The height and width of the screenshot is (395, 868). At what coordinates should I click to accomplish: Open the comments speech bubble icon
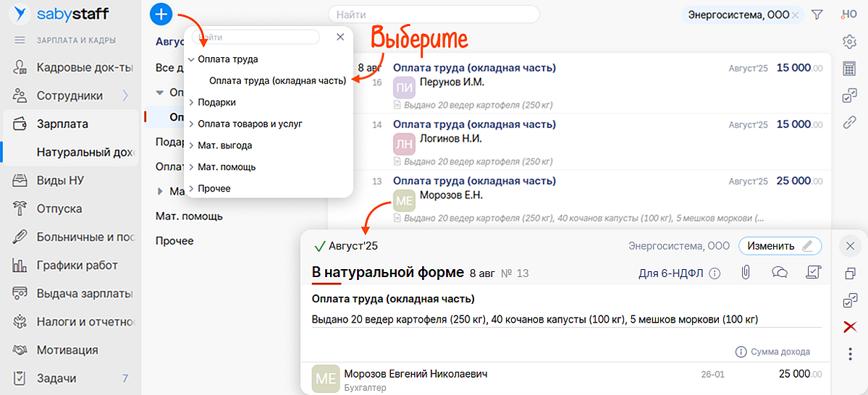click(x=780, y=273)
